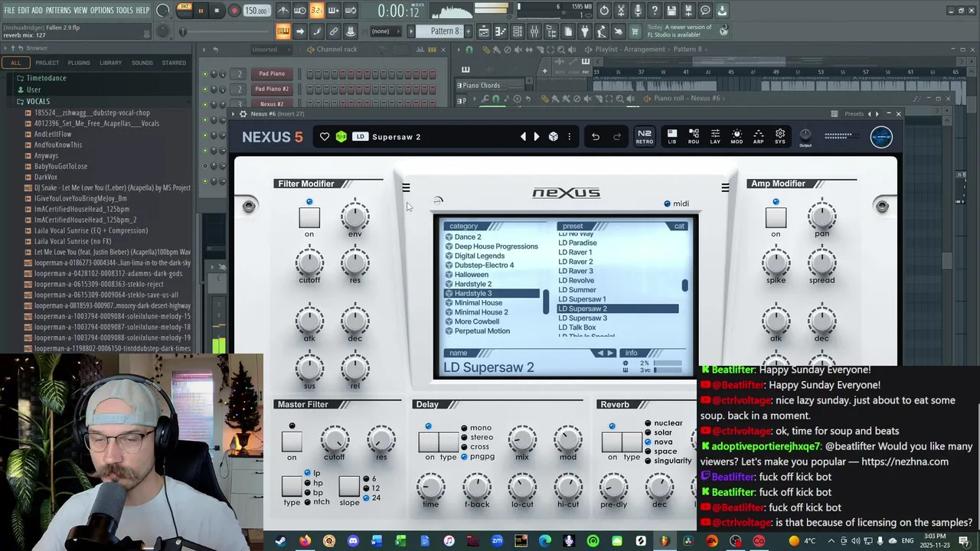Screen dimensions: 980x551
Task: Open the OPTIONS menu
Action: point(102,11)
